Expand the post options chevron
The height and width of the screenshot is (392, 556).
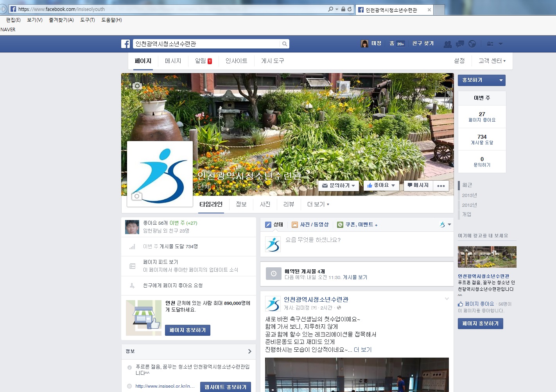[447, 299]
